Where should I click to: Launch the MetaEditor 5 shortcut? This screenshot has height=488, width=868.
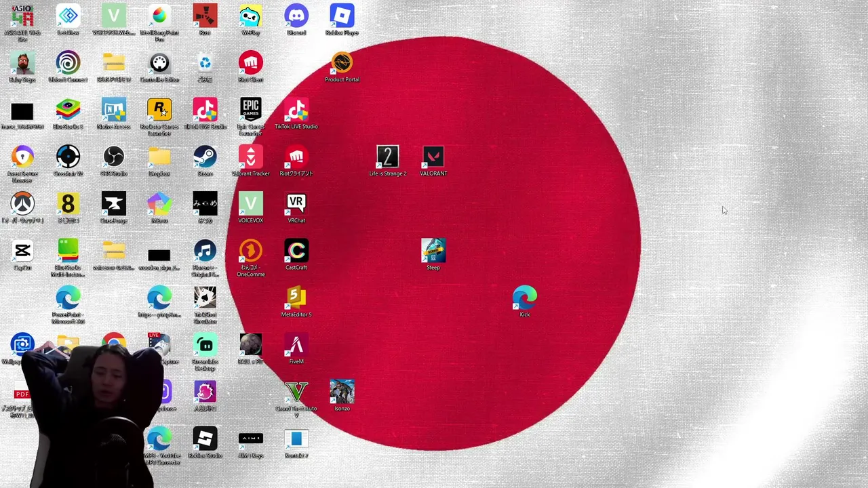click(296, 298)
